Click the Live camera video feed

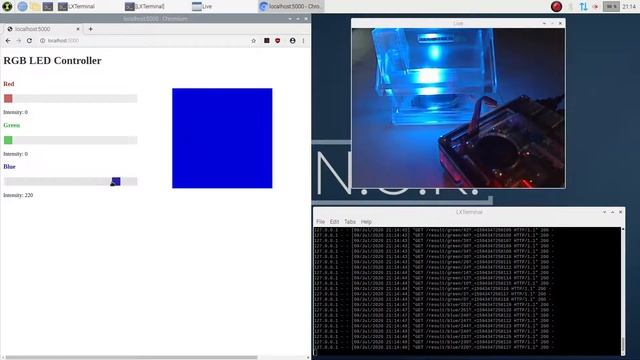pyautogui.click(x=458, y=108)
